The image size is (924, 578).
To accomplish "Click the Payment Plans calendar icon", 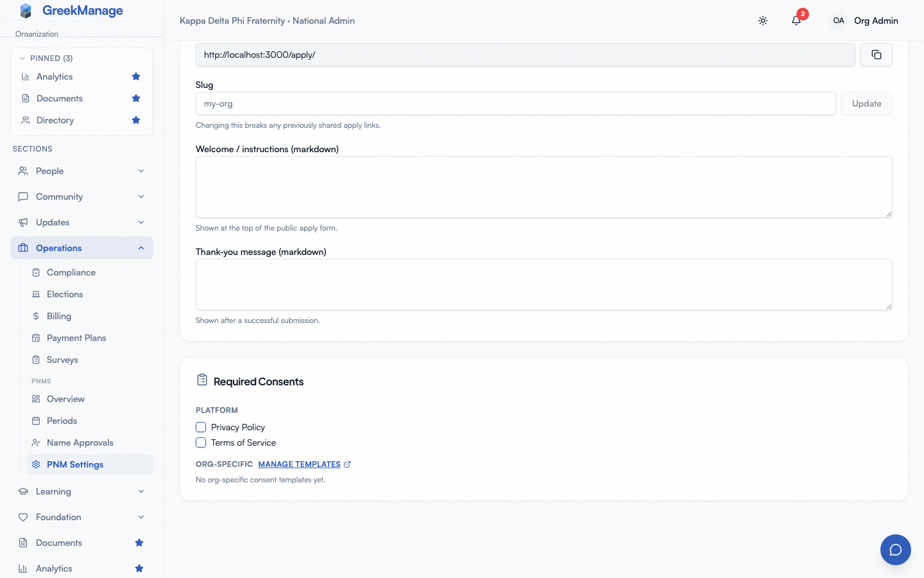I will pyautogui.click(x=36, y=338).
